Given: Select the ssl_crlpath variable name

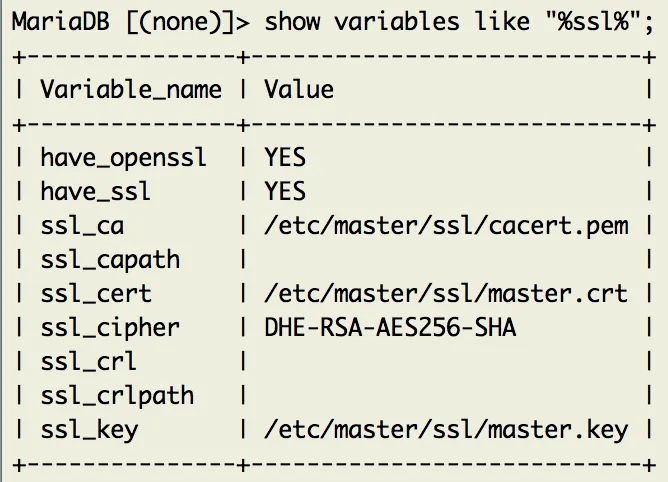Looking at the screenshot, I should (117, 396).
